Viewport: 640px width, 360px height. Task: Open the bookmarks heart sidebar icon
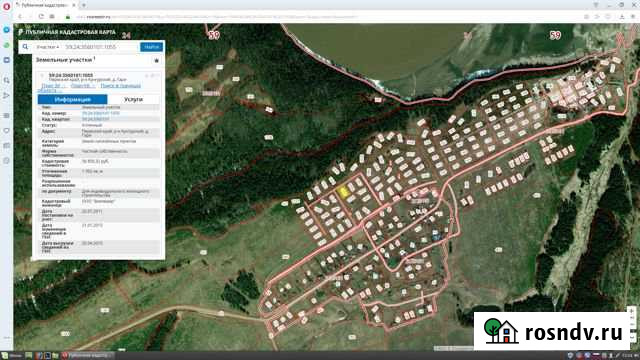(6, 131)
